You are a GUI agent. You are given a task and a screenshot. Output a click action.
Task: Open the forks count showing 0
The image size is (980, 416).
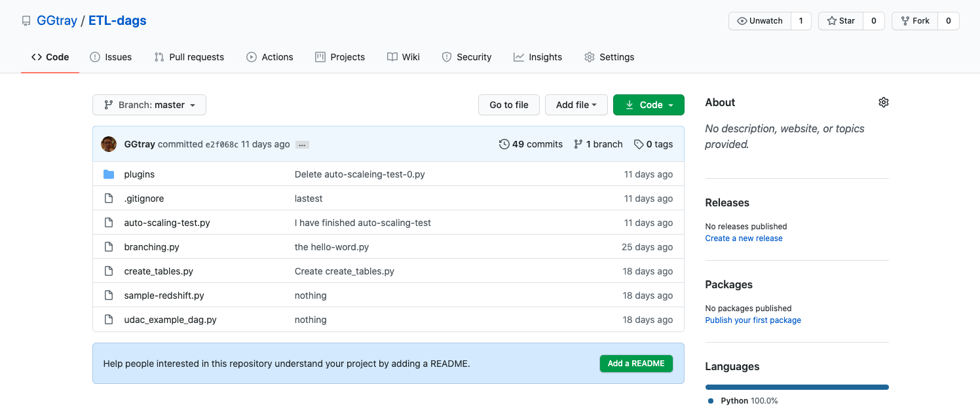[x=948, y=21]
